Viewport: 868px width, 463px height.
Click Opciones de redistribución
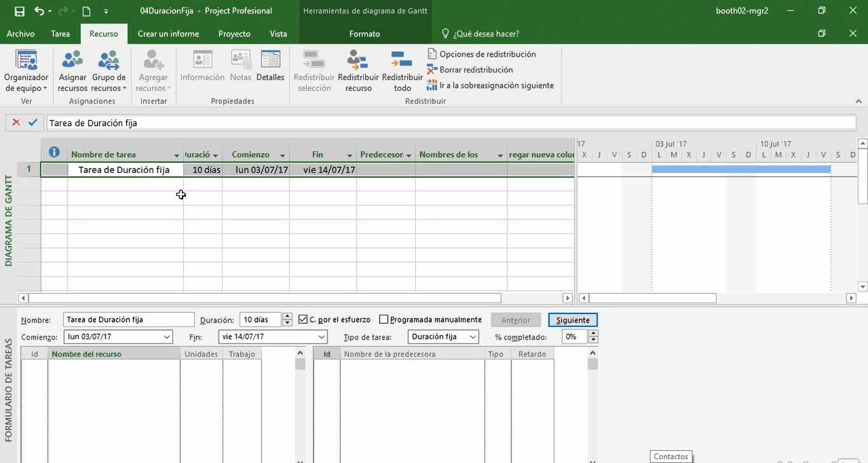point(483,53)
